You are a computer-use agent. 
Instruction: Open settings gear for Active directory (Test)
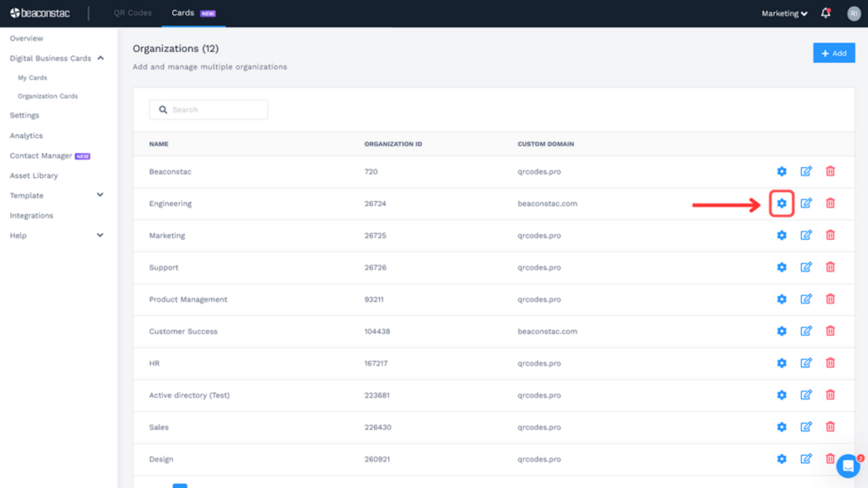782,395
